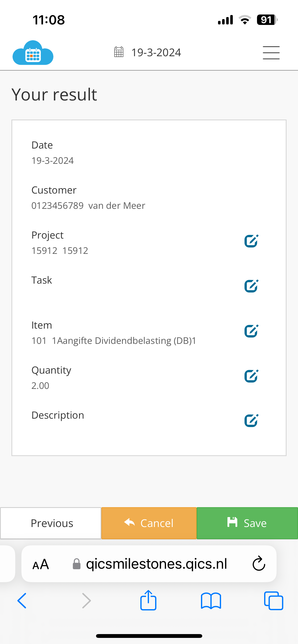Show Safari tabs overview
Image resolution: width=298 pixels, height=644 pixels.
(274, 601)
